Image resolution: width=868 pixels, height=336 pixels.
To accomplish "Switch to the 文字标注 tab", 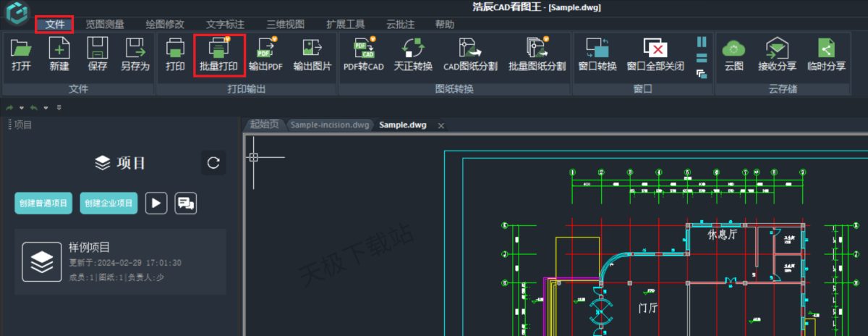I will point(225,24).
